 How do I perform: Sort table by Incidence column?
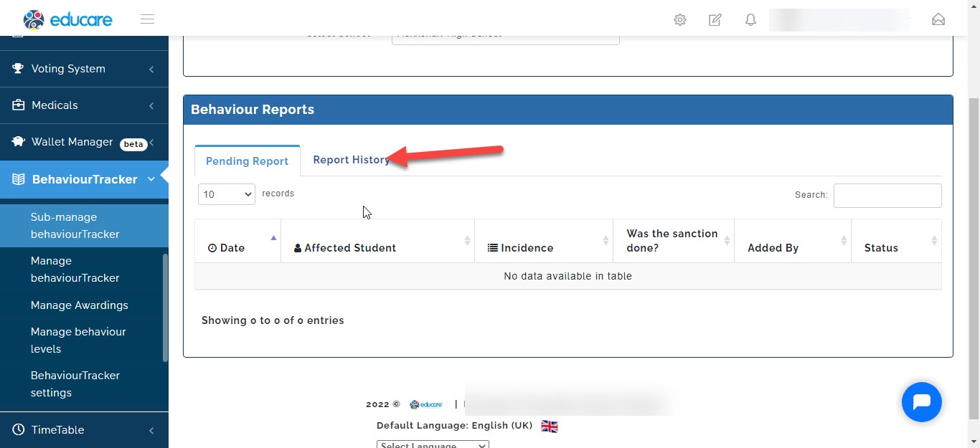click(x=544, y=241)
